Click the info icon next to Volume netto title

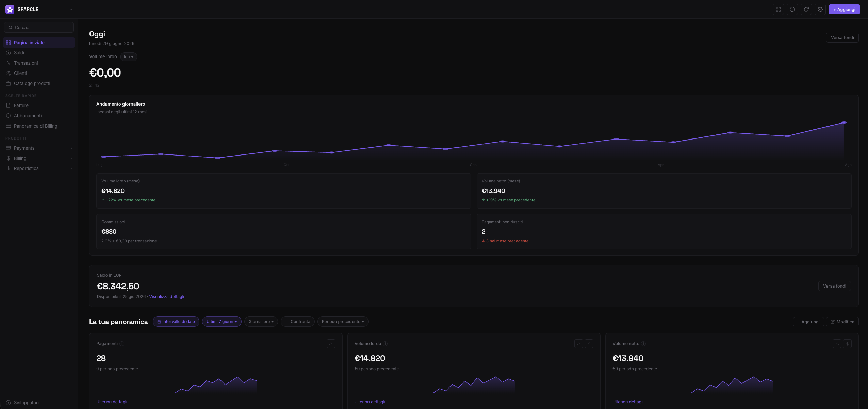pos(643,344)
